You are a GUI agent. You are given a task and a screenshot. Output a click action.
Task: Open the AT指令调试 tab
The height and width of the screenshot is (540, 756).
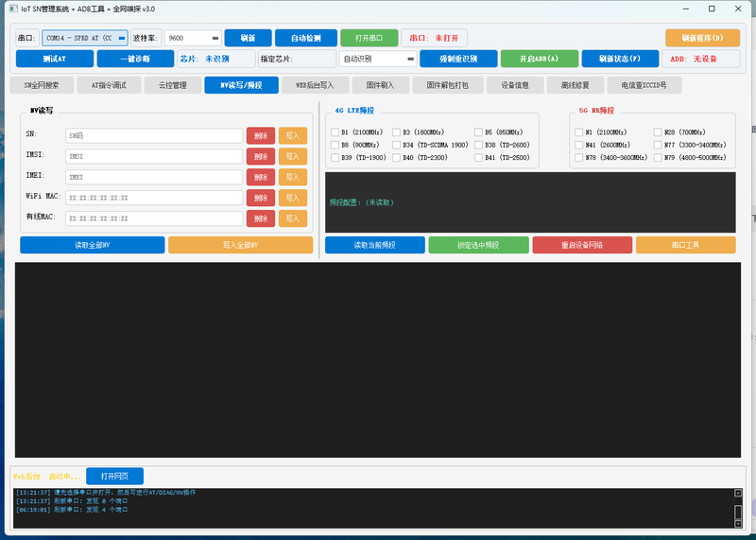[109, 85]
